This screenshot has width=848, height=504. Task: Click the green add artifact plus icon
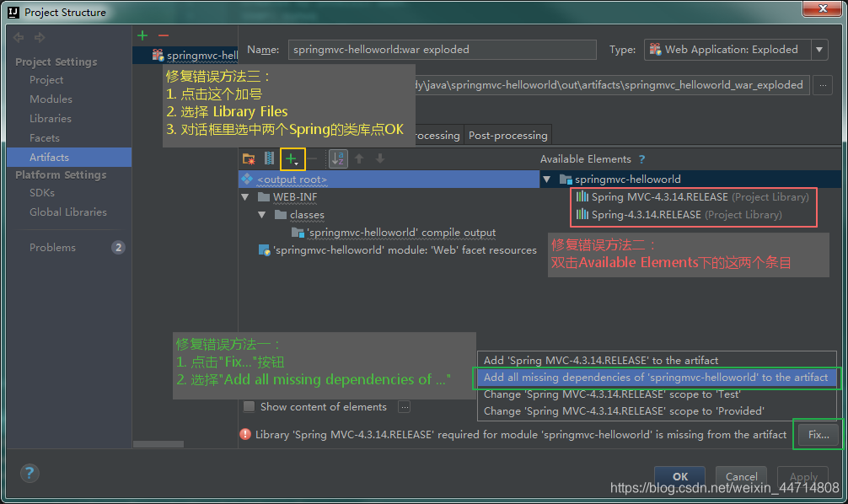coord(142,35)
